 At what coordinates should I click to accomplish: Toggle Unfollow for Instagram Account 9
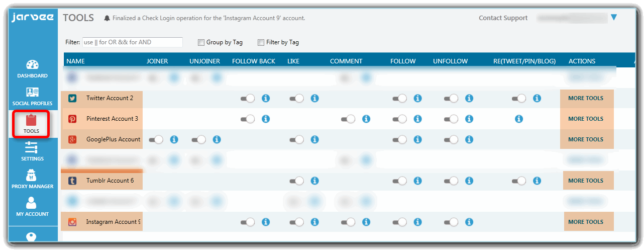pos(451,222)
